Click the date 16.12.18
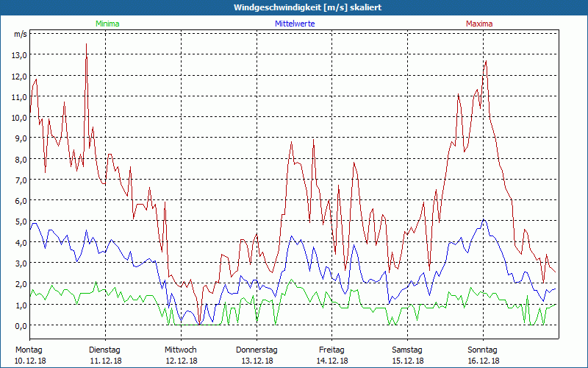 click(x=484, y=361)
